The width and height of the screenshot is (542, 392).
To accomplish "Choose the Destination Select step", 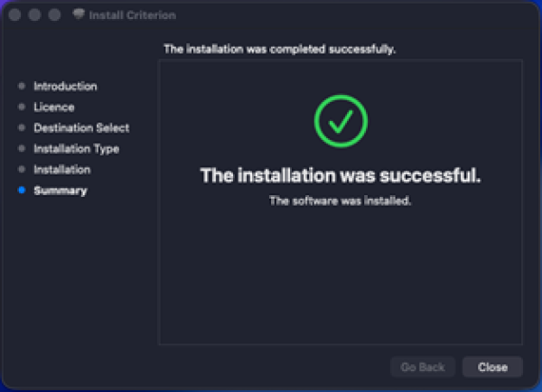I will 81,128.
